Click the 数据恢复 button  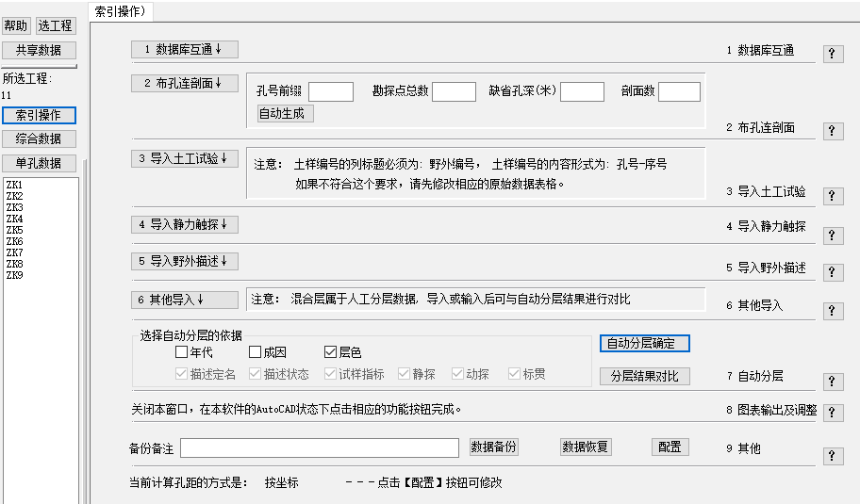pyautogui.click(x=586, y=447)
